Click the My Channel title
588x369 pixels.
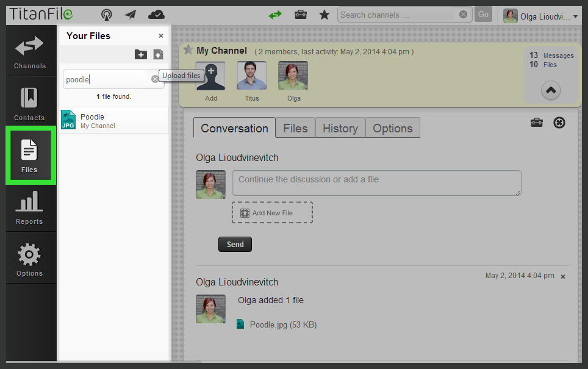click(x=221, y=51)
